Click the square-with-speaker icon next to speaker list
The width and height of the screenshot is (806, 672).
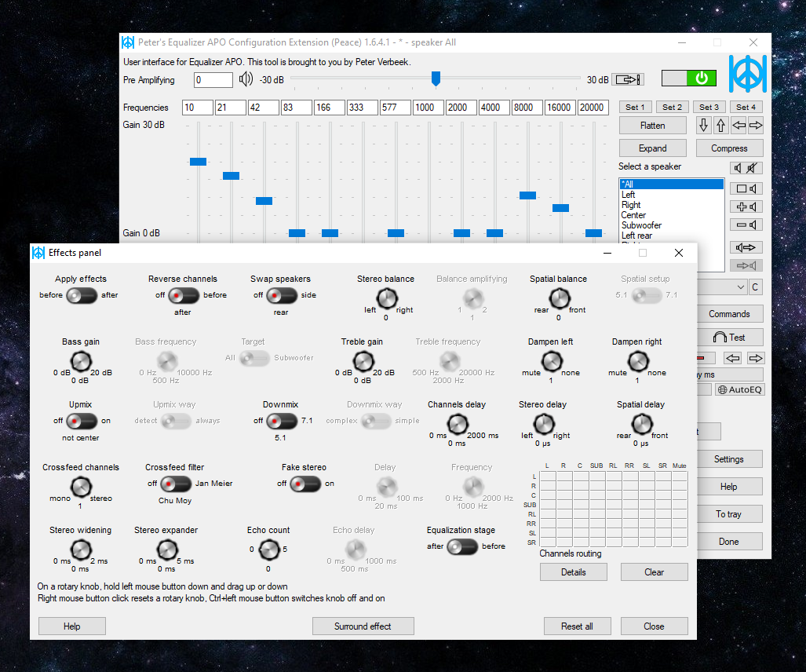coord(746,188)
